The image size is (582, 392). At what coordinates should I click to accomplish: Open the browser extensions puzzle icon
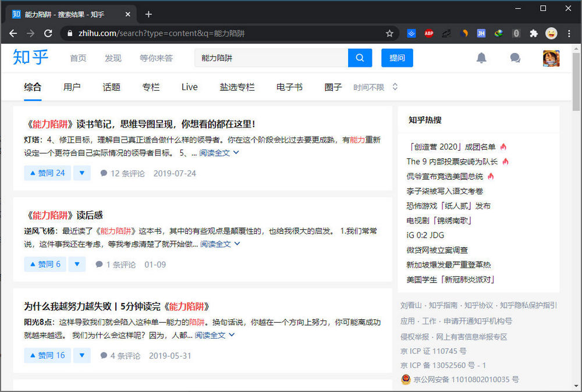(x=534, y=34)
